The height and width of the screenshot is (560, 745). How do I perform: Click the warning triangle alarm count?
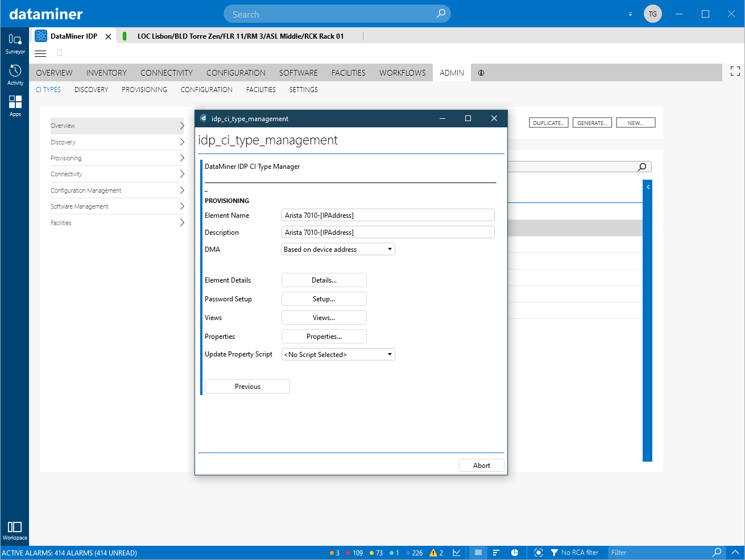[x=436, y=553]
